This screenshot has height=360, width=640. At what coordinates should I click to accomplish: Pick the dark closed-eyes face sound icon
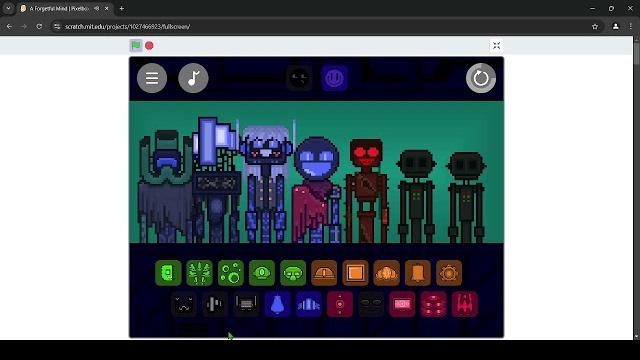tap(371, 304)
